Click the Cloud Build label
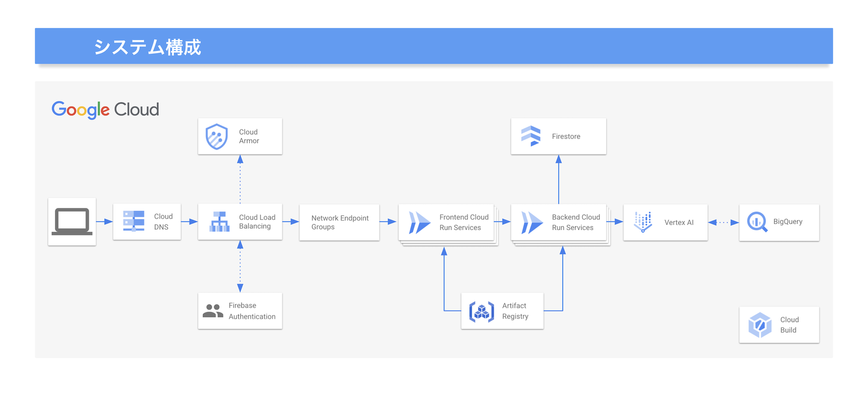The image size is (868, 401). [x=789, y=325]
